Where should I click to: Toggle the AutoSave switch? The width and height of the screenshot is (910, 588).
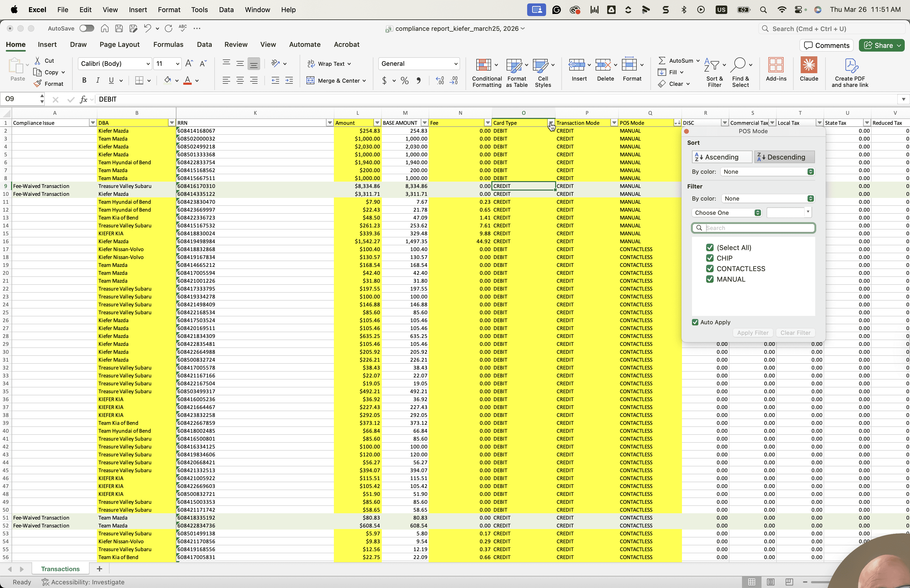87,28
